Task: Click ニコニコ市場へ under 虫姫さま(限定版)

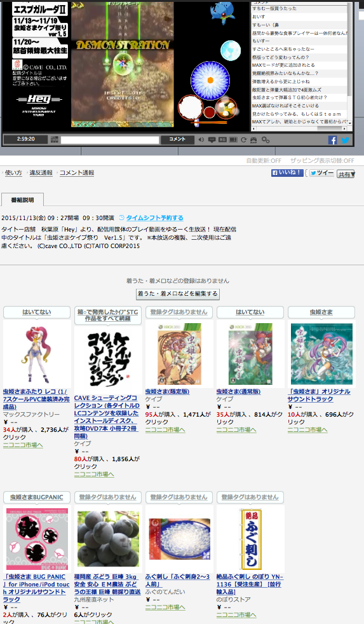Action: (x=165, y=430)
